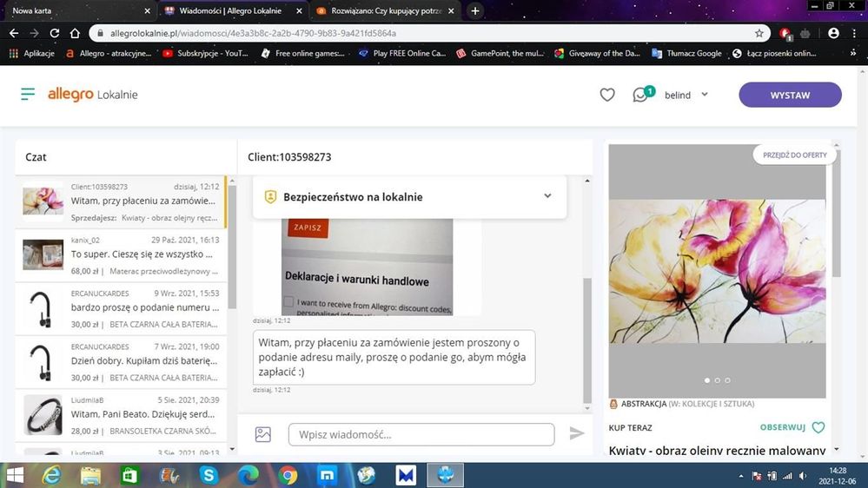This screenshot has width=868, height=488.
Task: Expand the belind account dropdown
Action: 686,95
